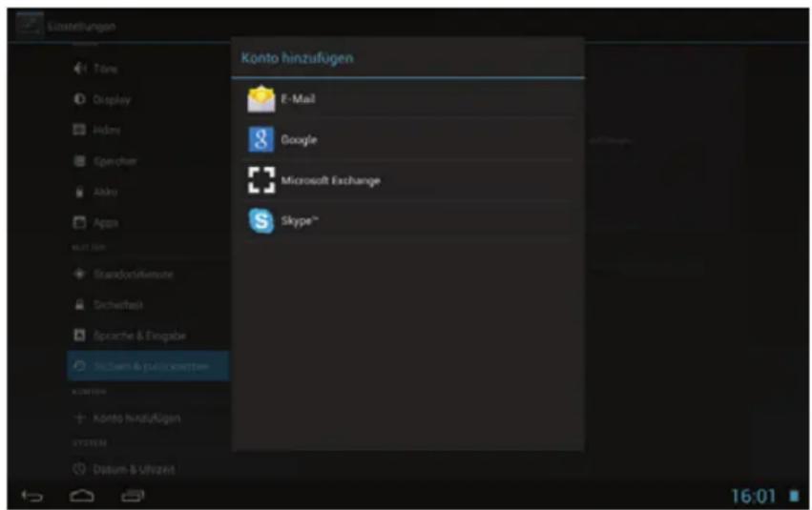Open Sicherheit security settings

[x=148, y=305]
